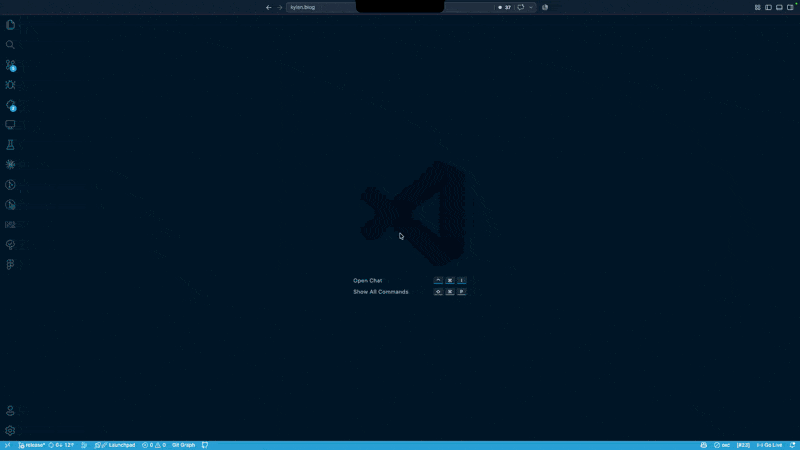
Task: Open the Testing flask view
Action: point(10,145)
